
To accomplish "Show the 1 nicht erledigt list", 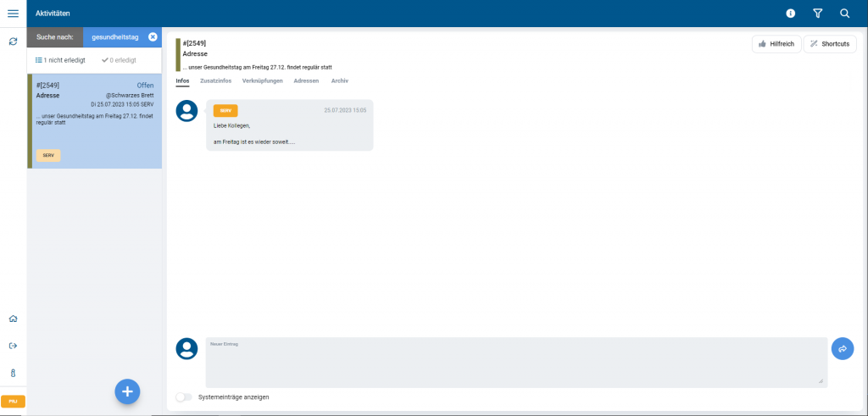I will [60, 60].
